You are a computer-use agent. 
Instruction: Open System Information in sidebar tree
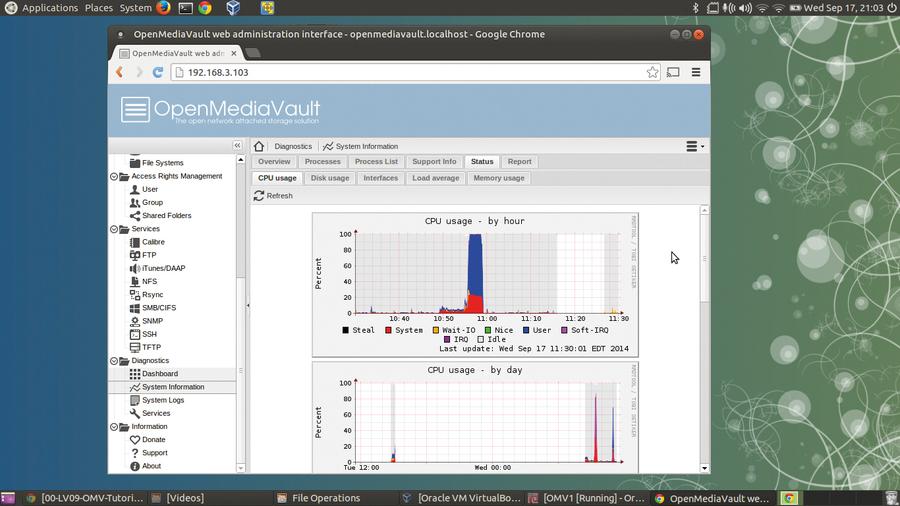point(166,387)
